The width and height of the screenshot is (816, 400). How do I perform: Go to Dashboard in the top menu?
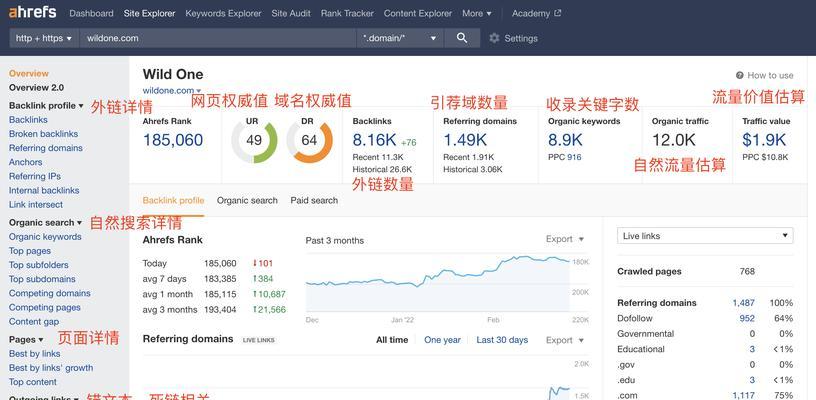point(91,14)
